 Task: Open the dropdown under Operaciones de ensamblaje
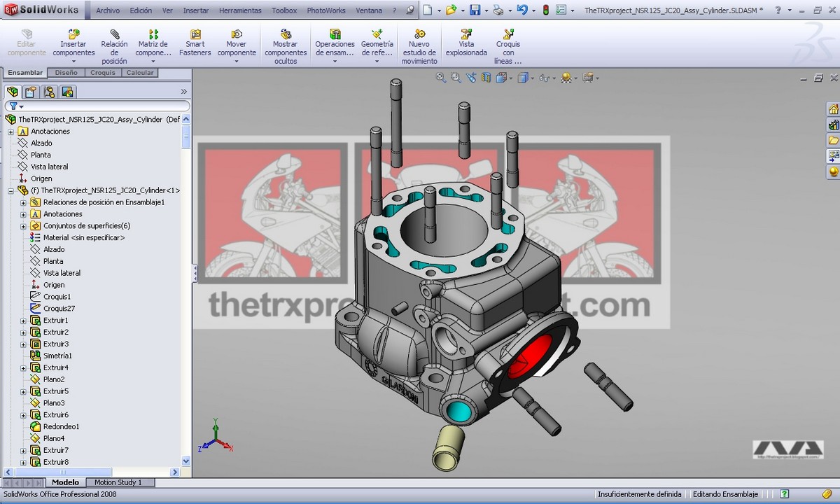[335, 62]
